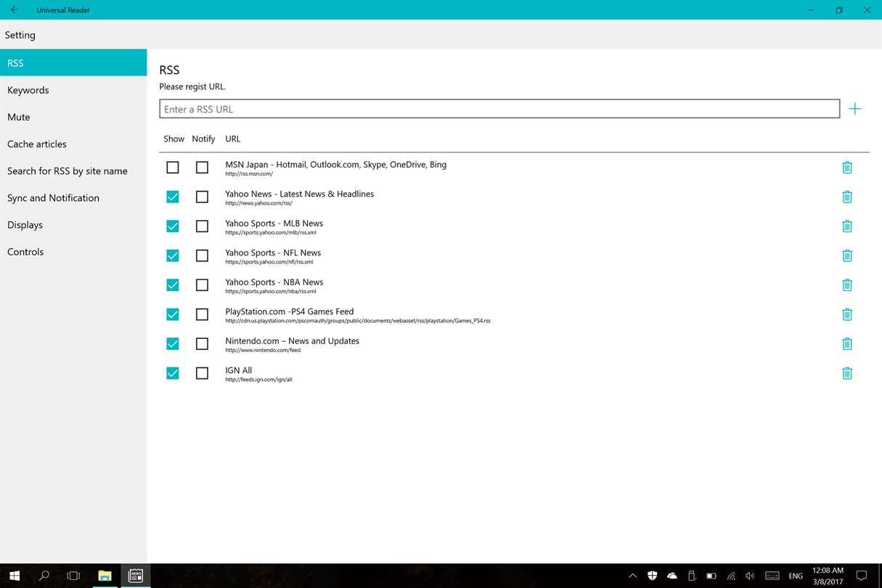882x588 pixels.
Task: Click http://feeds.ign.com/ign/all URL text
Action: coord(258,380)
